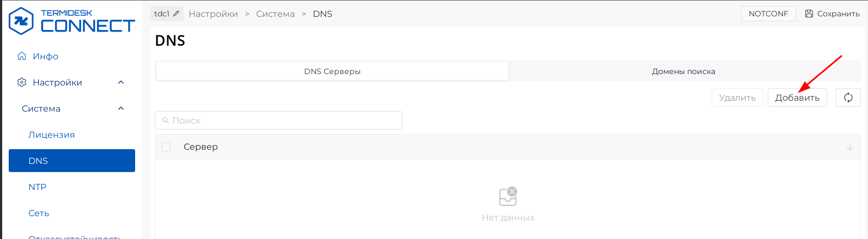Screen dimensions: 868x239
Task: Collapse the Настройки menu chevron
Action: [121, 82]
